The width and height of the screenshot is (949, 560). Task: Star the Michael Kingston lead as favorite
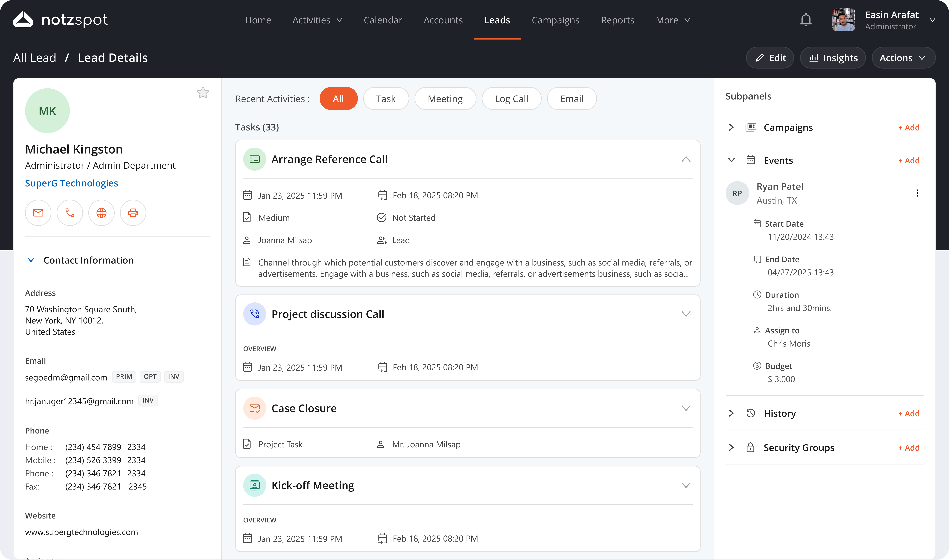click(x=203, y=92)
